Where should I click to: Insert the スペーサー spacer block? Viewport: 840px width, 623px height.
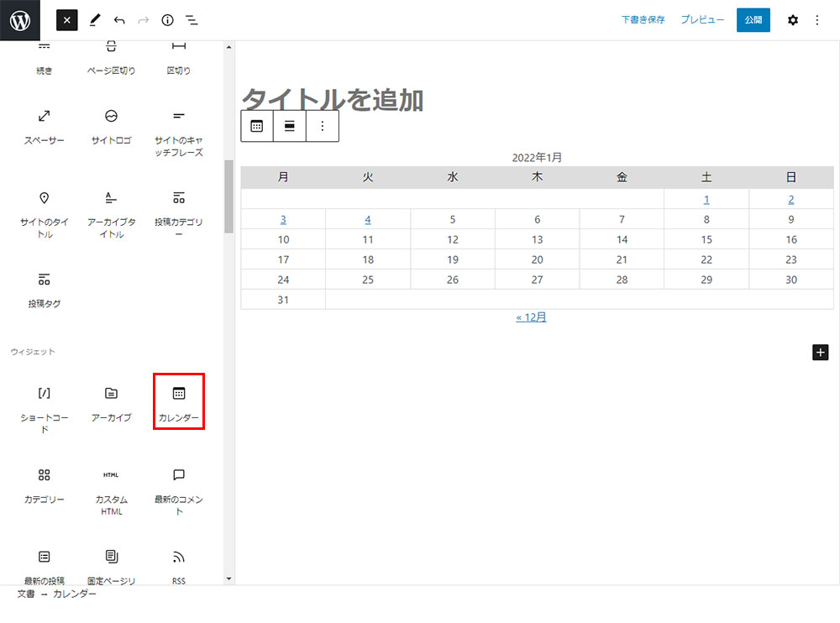pos(45,125)
